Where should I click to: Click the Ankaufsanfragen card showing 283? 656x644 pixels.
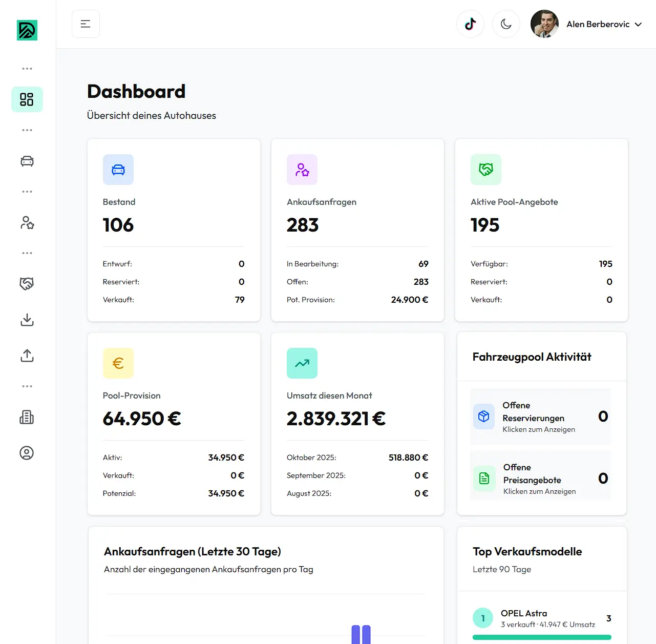point(357,230)
